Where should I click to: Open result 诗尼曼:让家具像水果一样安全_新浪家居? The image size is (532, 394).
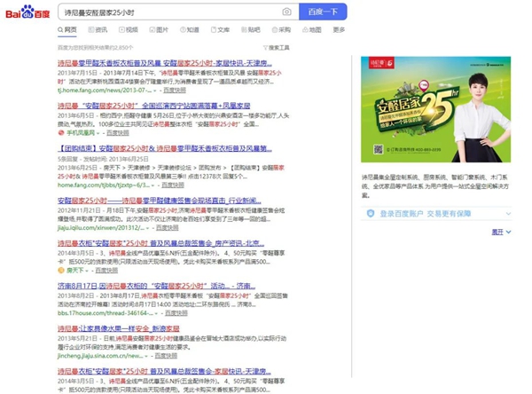coord(119,328)
